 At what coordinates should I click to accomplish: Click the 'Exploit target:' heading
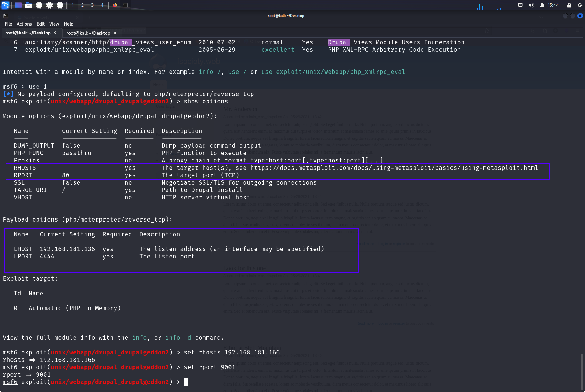pos(30,278)
